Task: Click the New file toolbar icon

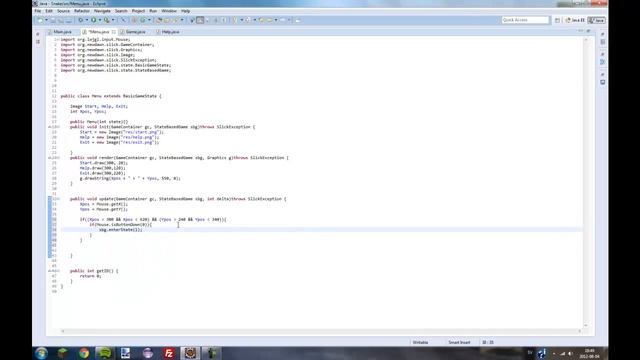Action: [x=40, y=20]
